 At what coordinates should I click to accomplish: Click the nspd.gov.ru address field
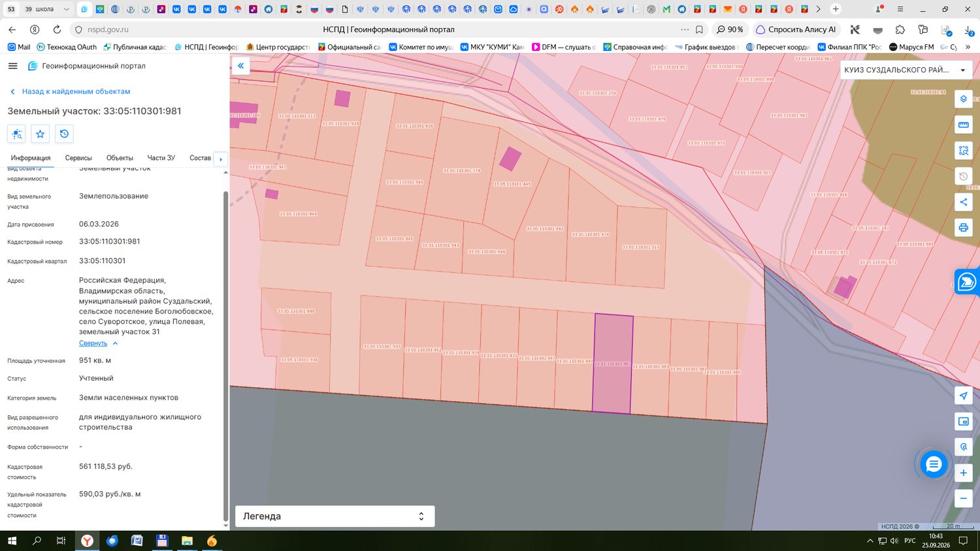pyautogui.click(x=108, y=29)
